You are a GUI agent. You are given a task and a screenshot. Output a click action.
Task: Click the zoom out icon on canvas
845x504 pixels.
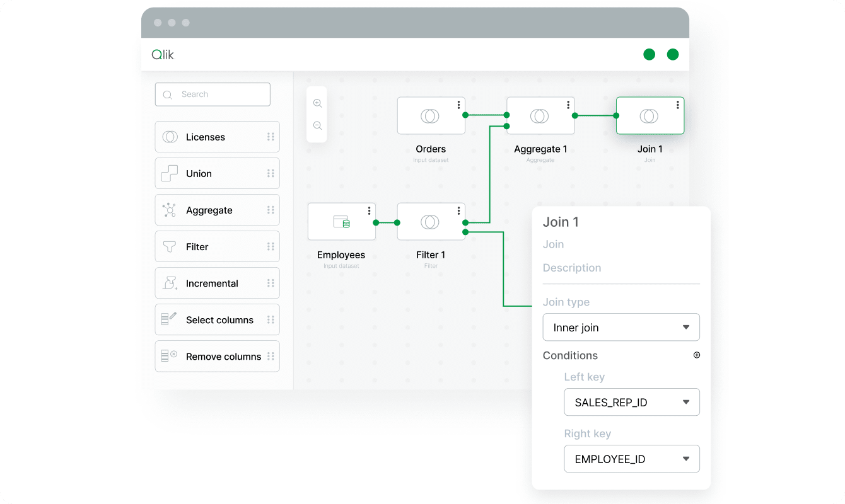click(x=317, y=125)
